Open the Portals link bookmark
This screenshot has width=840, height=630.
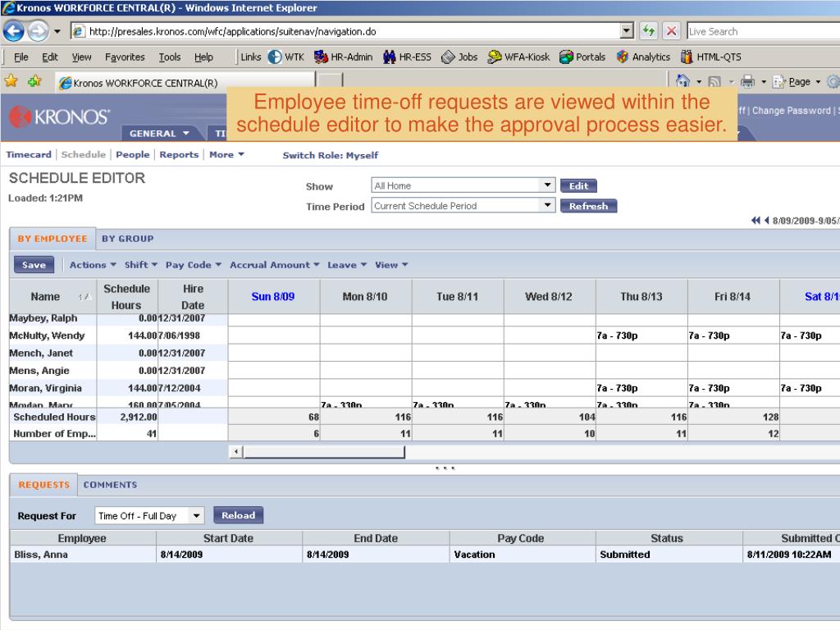(582, 57)
